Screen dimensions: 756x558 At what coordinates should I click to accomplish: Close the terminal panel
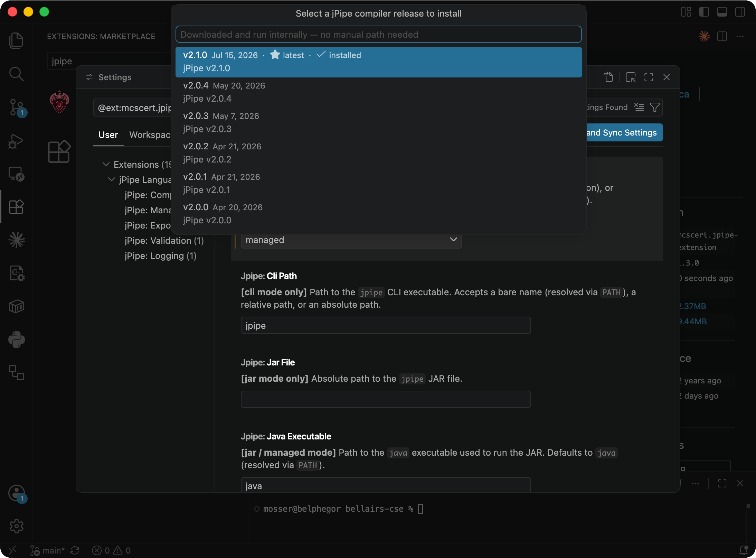pyautogui.click(x=740, y=484)
